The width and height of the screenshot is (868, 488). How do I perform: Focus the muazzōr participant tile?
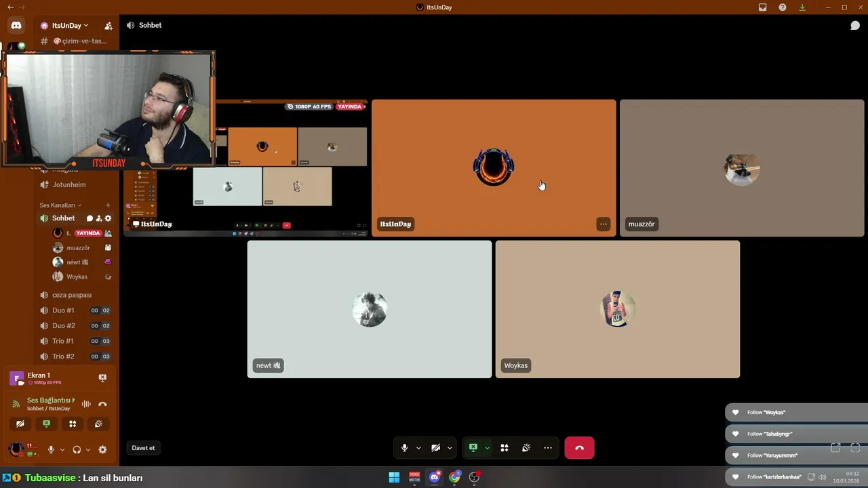pyautogui.click(x=742, y=168)
